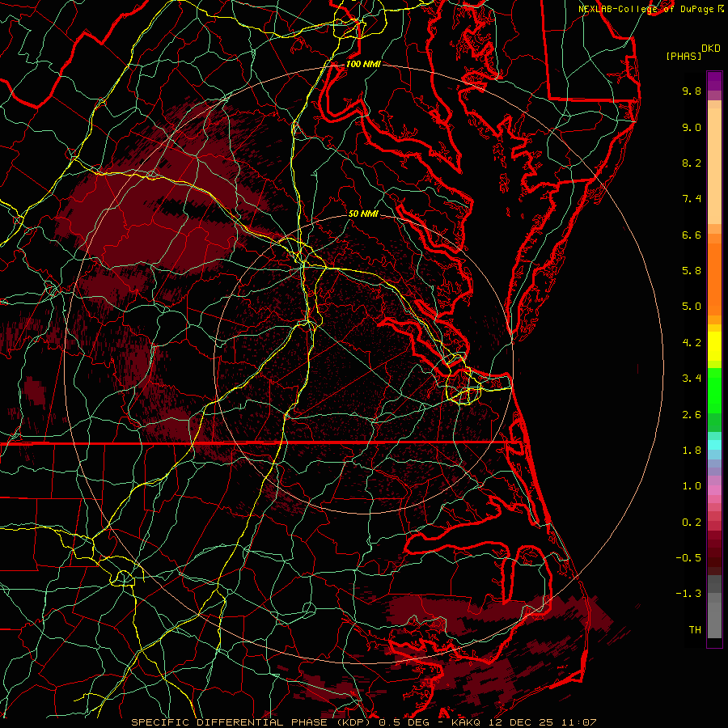Click the 9.0 scale value
The width and height of the screenshot is (728, 728).
click(x=692, y=127)
